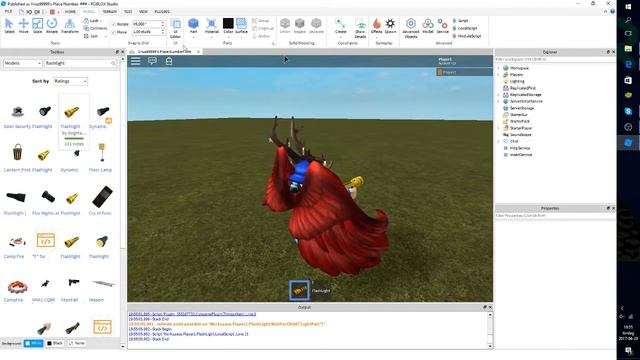Open the black Color swatch
This screenshot has height=360, width=640.
(228, 23)
